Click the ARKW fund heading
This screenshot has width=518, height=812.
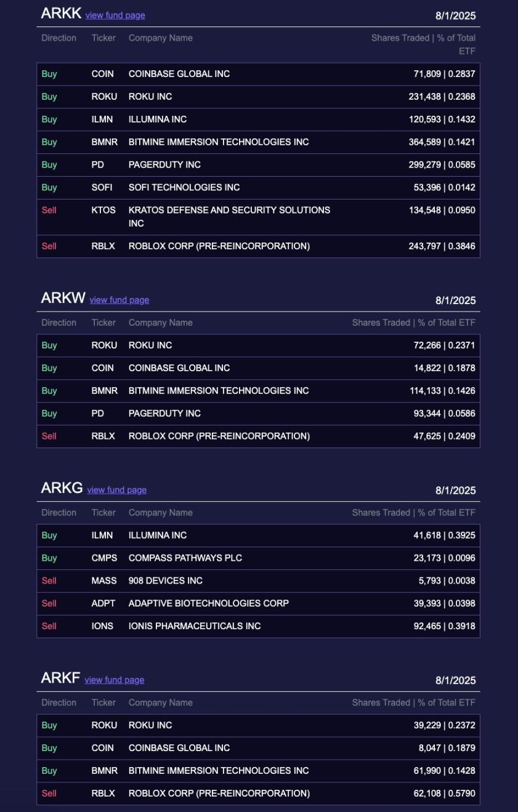point(63,299)
